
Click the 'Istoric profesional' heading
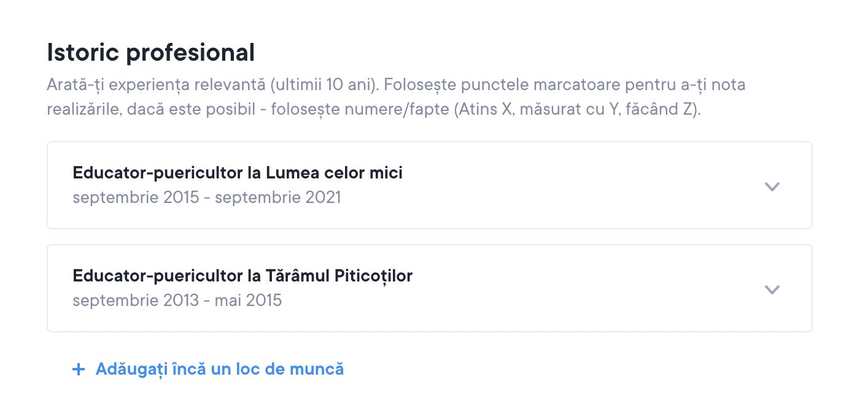coord(150,53)
